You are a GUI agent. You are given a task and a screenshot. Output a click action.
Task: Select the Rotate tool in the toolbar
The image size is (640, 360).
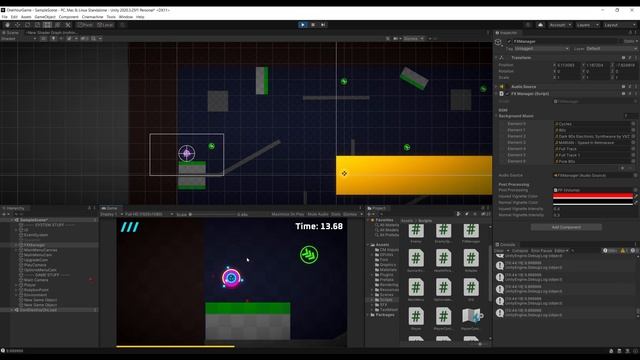click(27, 25)
